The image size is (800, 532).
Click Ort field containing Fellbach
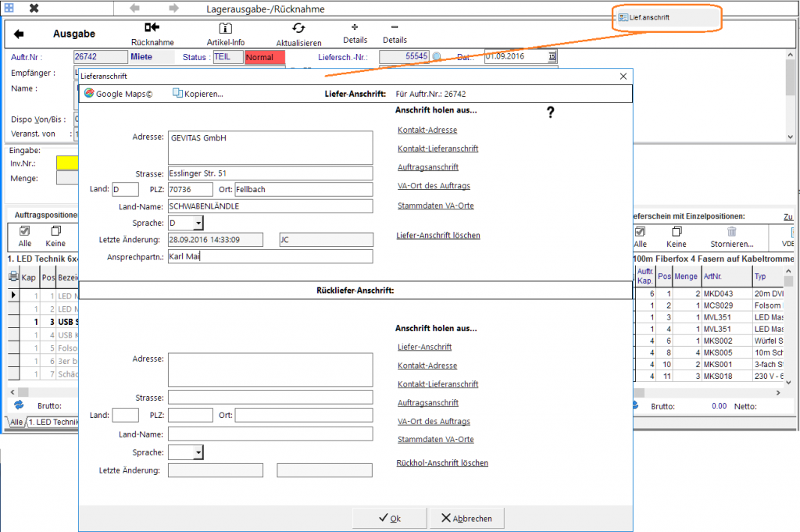click(304, 189)
